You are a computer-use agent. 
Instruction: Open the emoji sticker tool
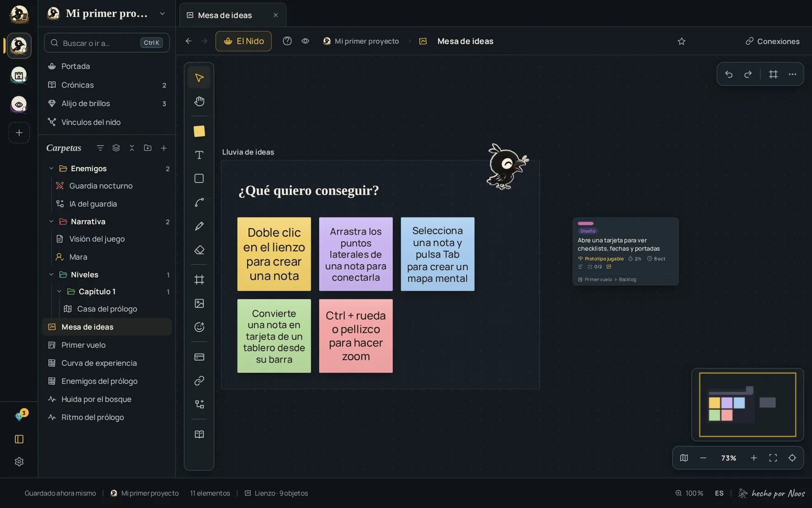tap(199, 327)
